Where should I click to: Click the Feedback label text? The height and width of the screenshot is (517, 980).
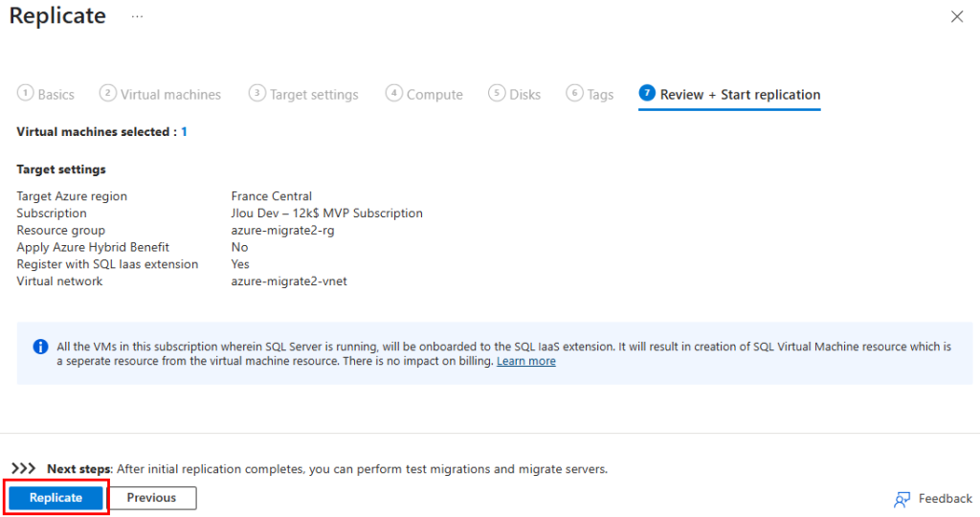(x=945, y=498)
